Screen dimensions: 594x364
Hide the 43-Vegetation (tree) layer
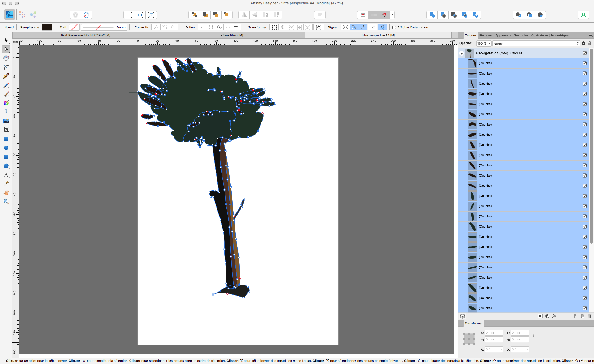pos(585,53)
